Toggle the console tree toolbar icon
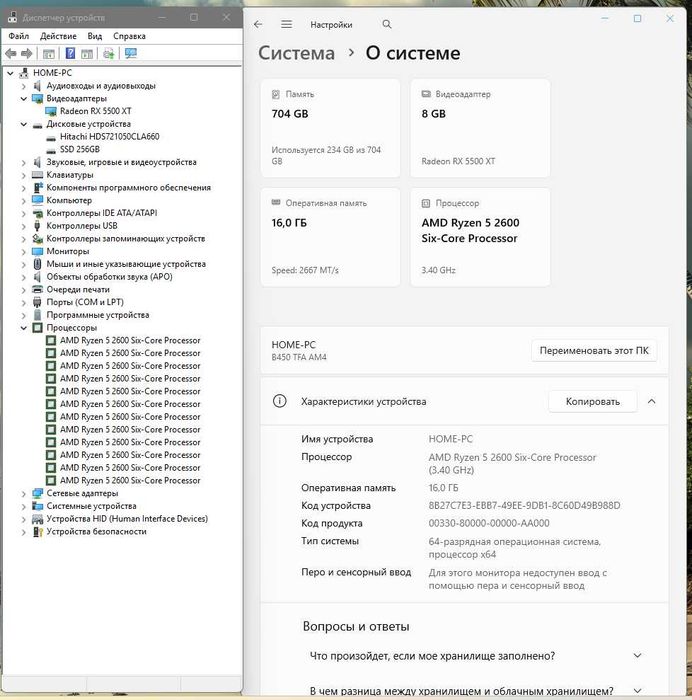Viewport: 692px width, 700px height. click(49, 54)
